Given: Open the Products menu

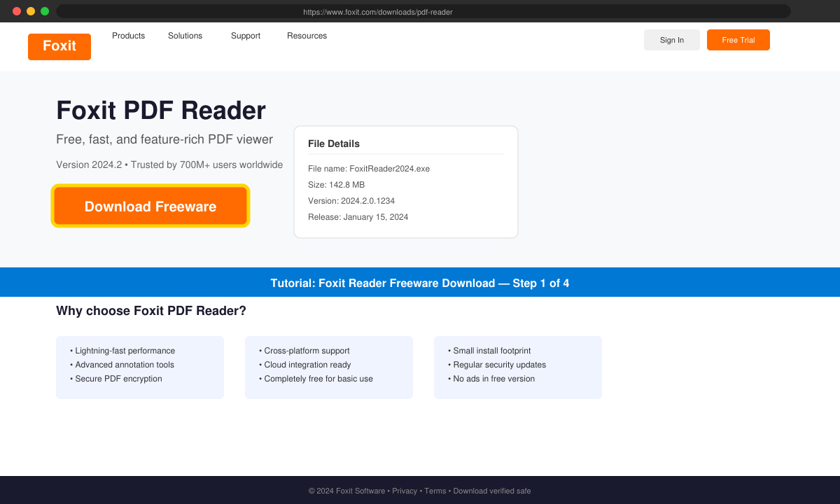Looking at the screenshot, I should (x=128, y=36).
